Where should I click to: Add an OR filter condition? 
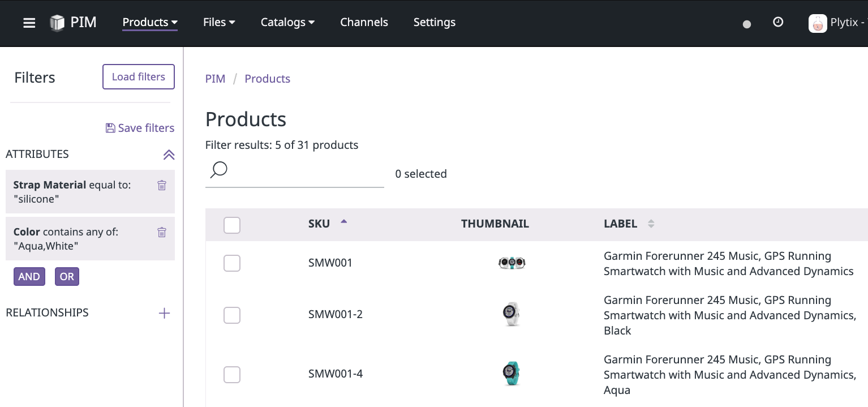pos(67,277)
